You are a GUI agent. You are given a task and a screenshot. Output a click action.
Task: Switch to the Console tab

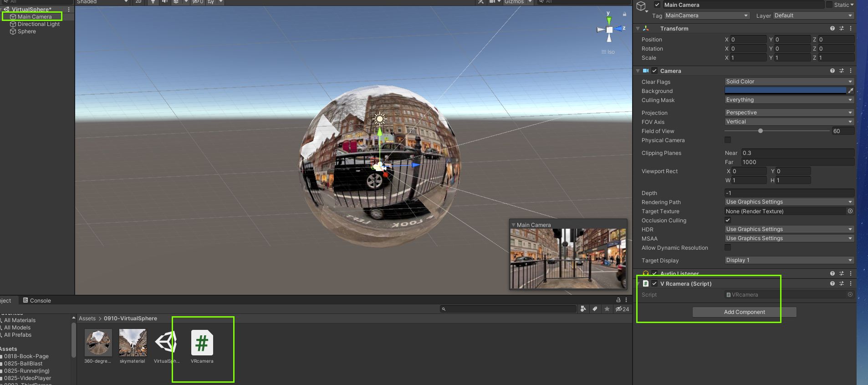(x=37, y=300)
